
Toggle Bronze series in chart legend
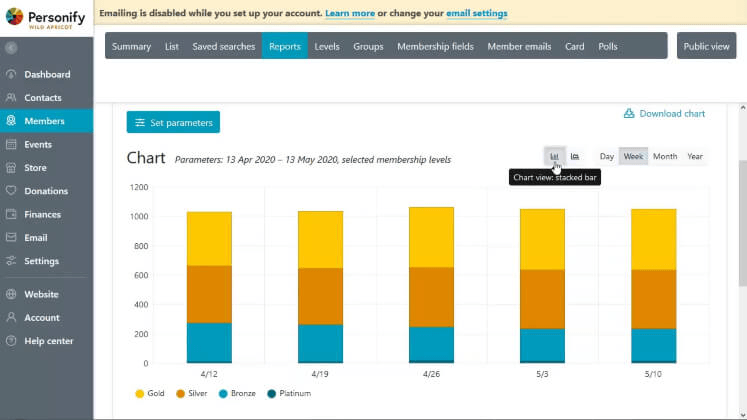click(237, 393)
